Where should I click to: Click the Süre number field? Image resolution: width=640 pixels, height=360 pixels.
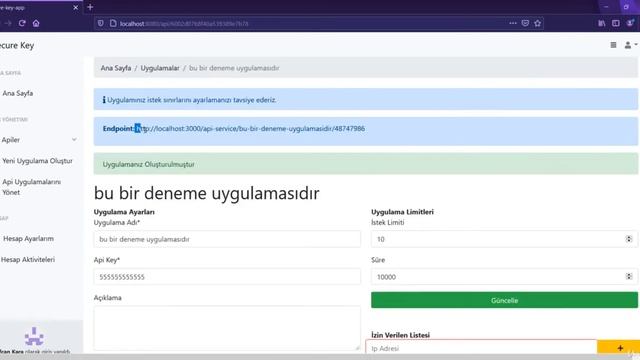click(504, 277)
